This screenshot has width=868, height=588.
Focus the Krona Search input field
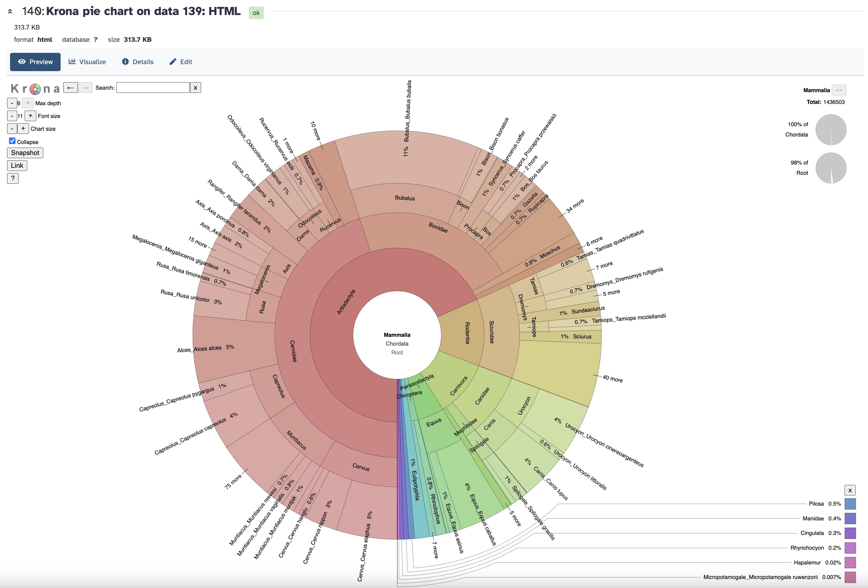(153, 88)
